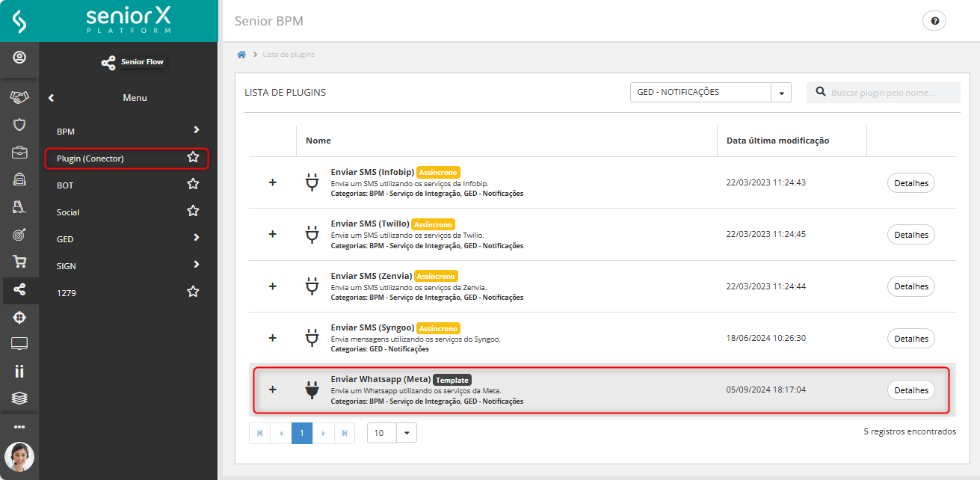This screenshot has width=980, height=480.
Task: Click the plugin name search field
Action: pyautogui.click(x=890, y=93)
